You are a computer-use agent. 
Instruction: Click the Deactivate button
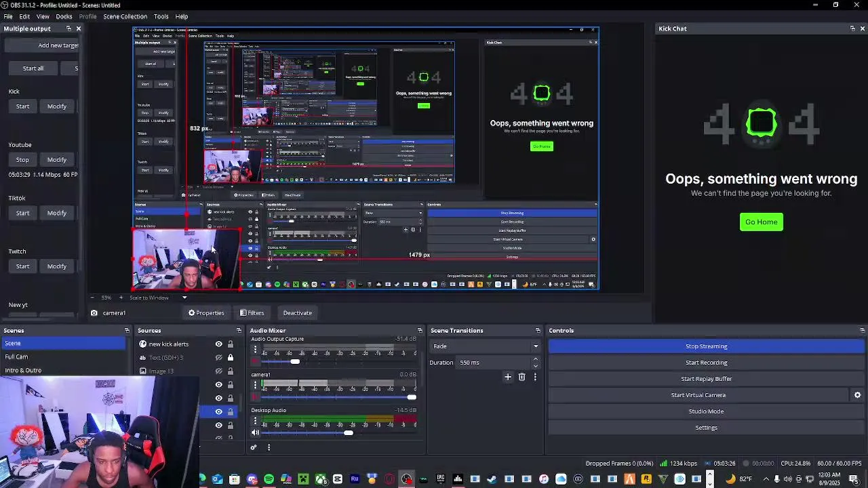[x=297, y=313]
